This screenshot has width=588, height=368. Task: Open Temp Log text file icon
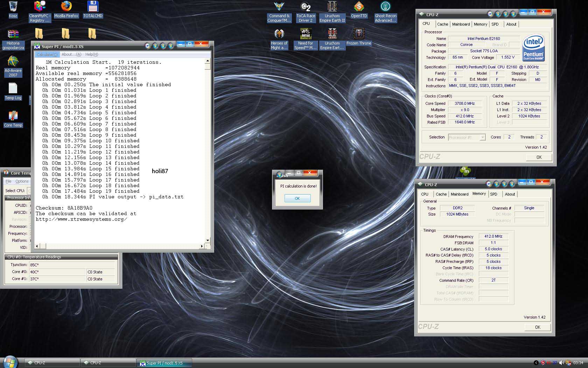tap(13, 91)
